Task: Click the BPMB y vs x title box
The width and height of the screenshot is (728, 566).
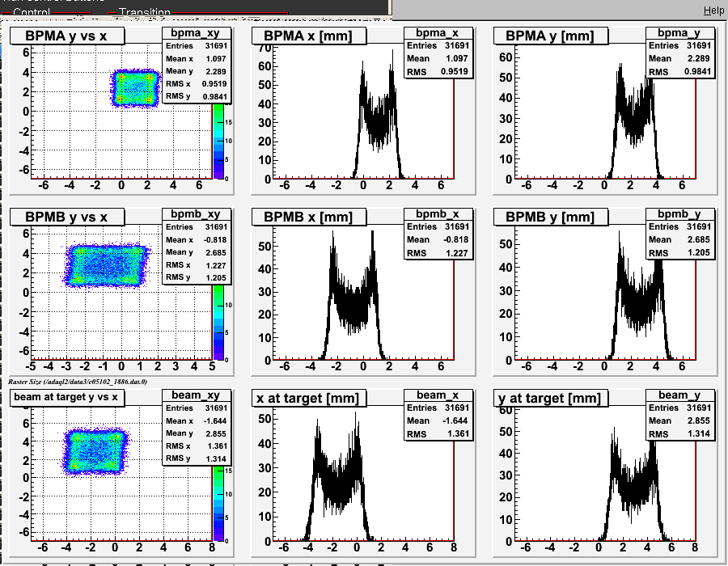Action: (x=67, y=218)
